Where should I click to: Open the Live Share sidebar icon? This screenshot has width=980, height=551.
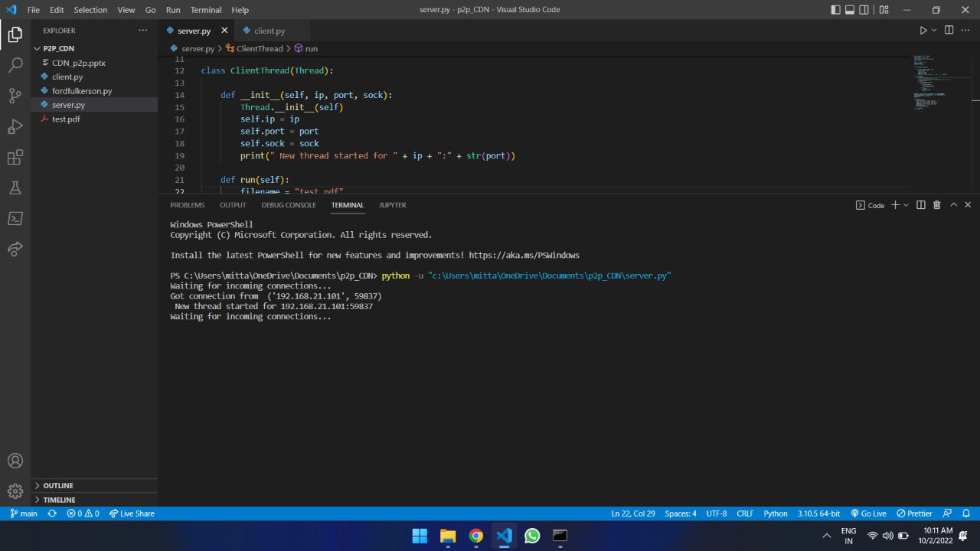pyautogui.click(x=15, y=249)
